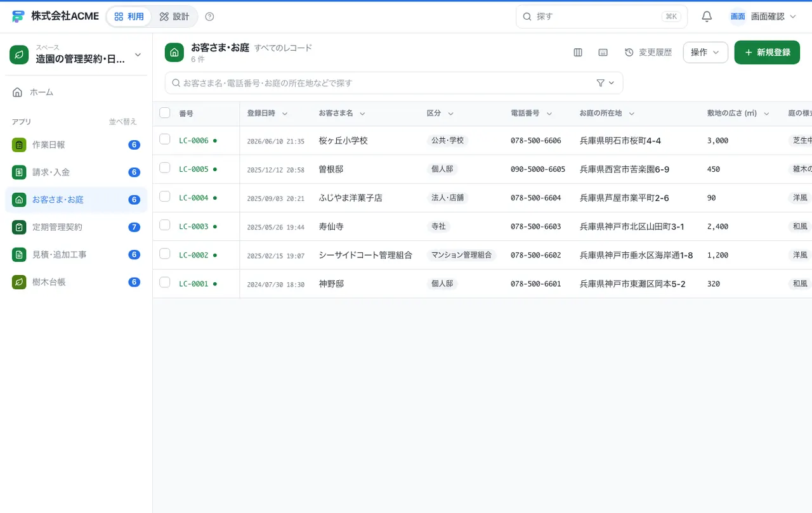Check the select-all checkbox in the table header
Viewport: 812px width, 513px height.
pos(165,113)
